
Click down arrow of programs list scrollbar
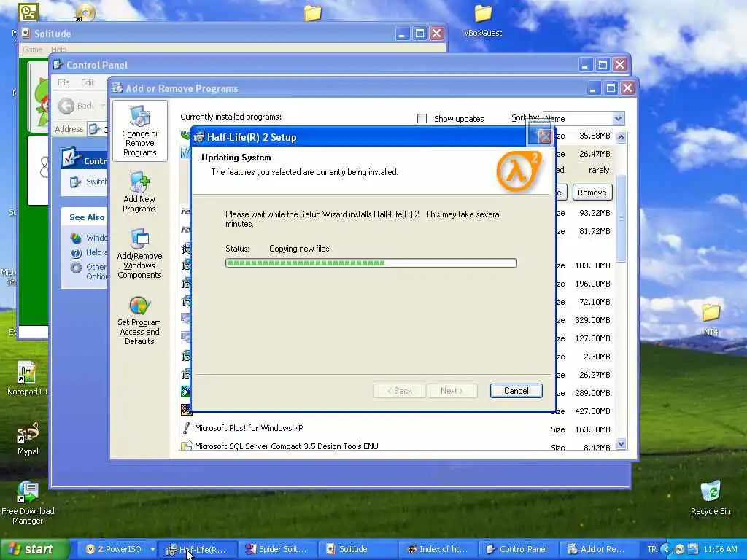[x=621, y=444]
